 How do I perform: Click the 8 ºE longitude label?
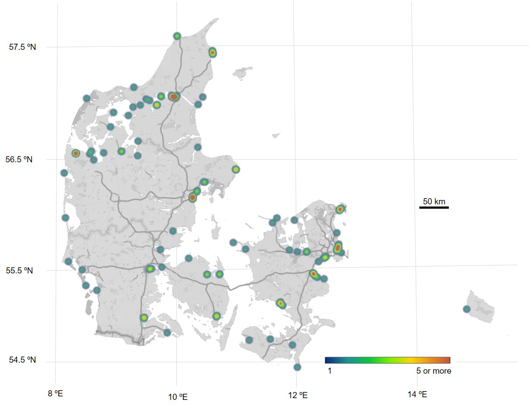(56, 394)
